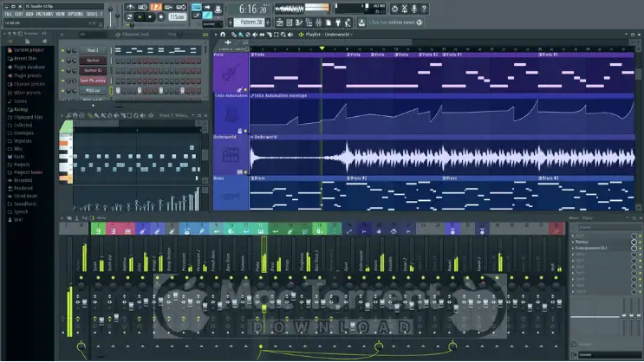
Task: Open the ADD menu
Action: tap(29, 14)
